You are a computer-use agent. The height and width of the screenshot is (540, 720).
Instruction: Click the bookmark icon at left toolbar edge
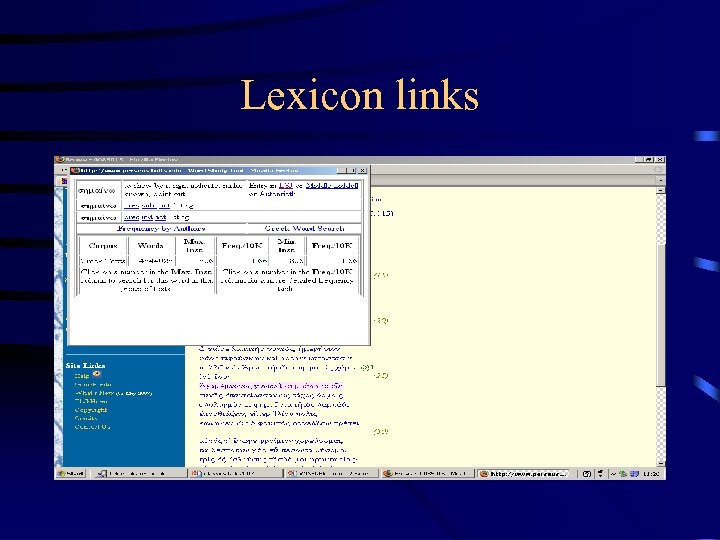pos(64,180)
